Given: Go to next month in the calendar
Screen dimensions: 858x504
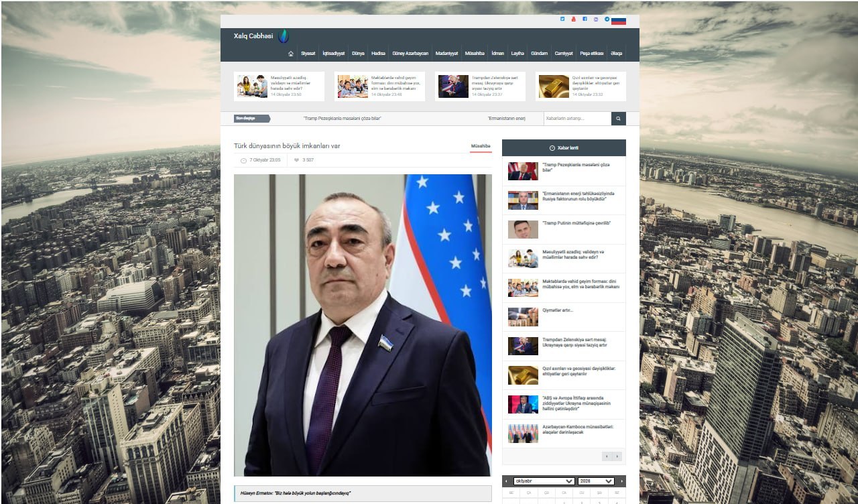Looking at the screenshot, I should pos(621,481).
